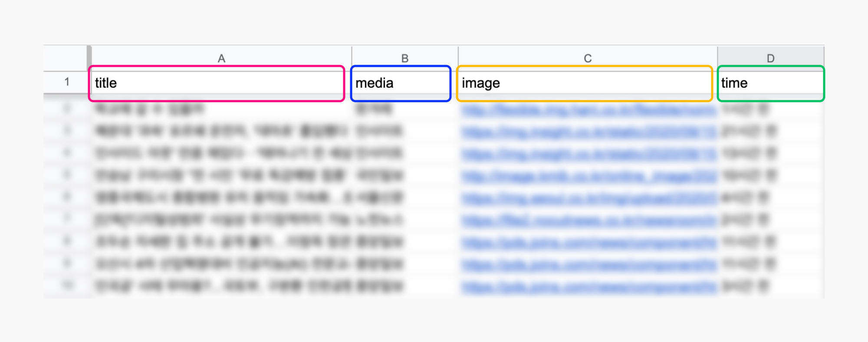The height and width of the screenshot is (342, 868).
Task: Open the img.seoul.co.kr link in row 6
Action: click(x=589, y=198)
